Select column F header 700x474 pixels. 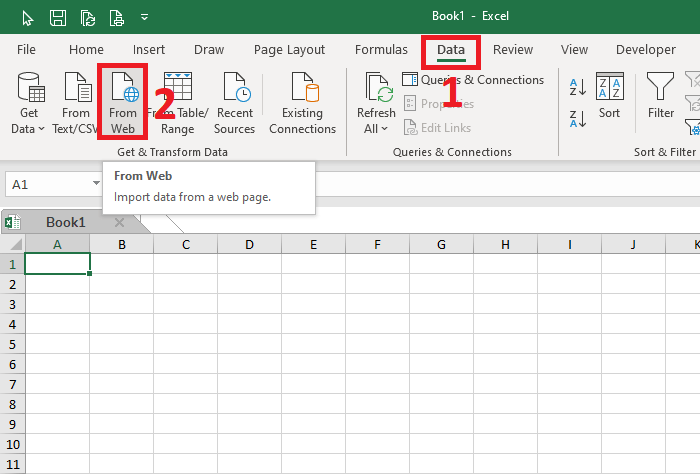tap(377, 245)
